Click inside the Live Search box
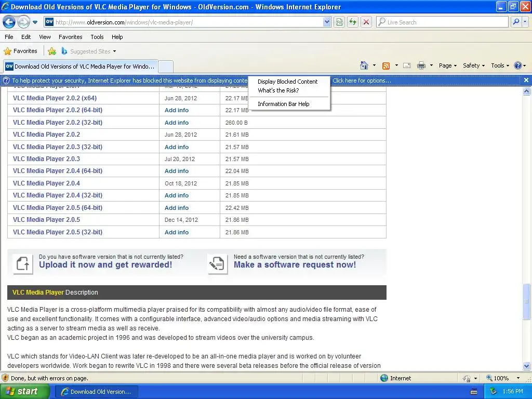This screenshot has width=532, height=399. coord(442,22)
